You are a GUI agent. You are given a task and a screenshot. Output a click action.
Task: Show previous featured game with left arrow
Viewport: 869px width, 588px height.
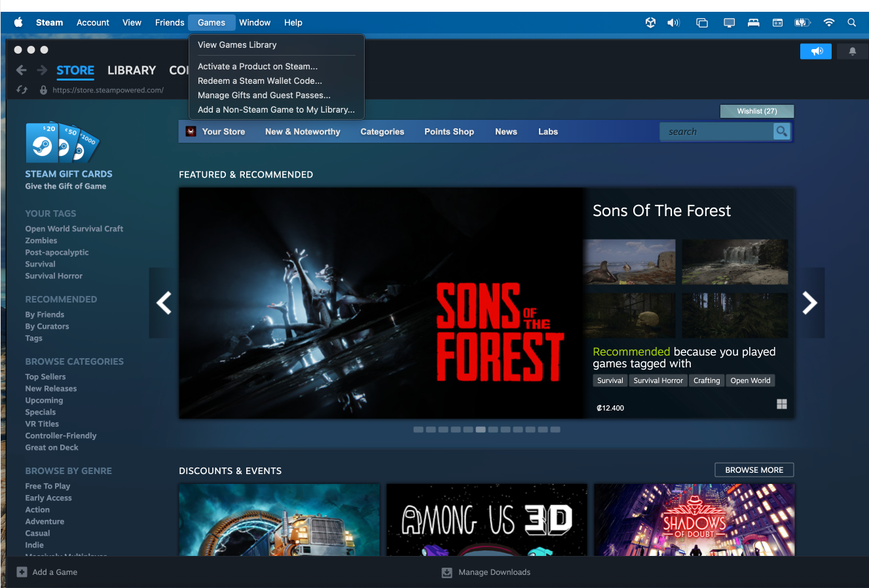point(164,303)
